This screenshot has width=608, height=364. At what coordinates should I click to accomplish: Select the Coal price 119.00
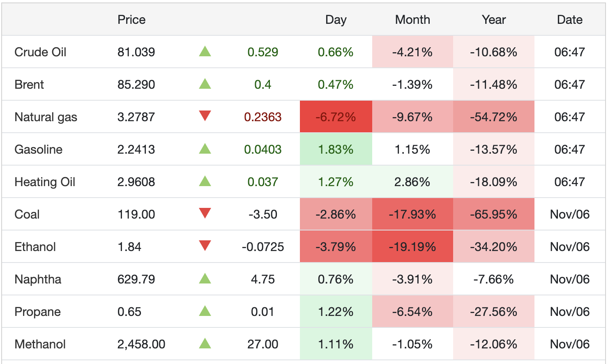136,214
